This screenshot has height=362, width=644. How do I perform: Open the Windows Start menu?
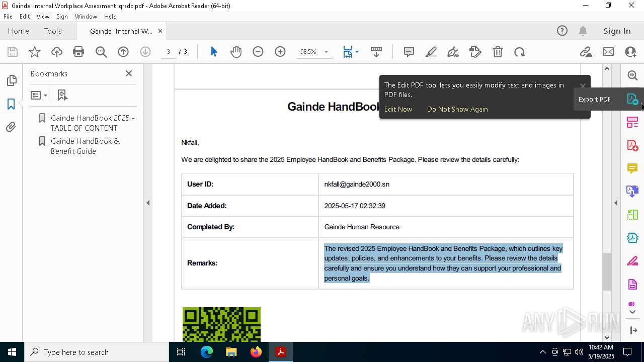12,352
